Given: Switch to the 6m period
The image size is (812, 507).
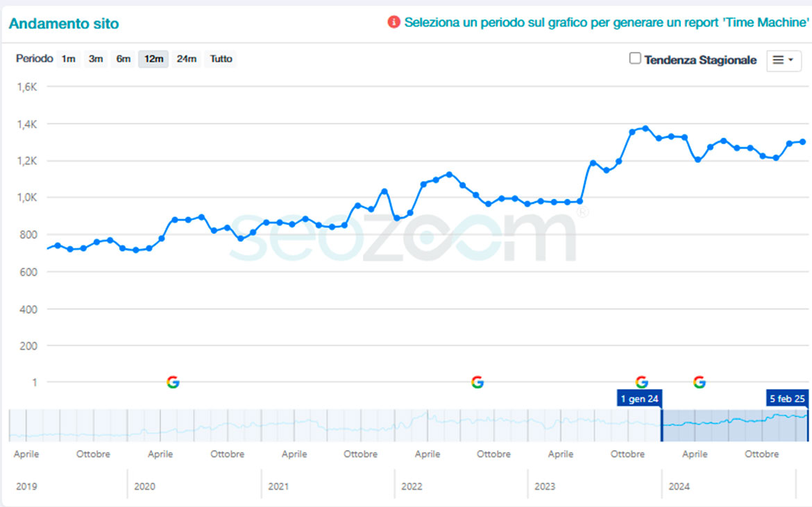Looking at the screenshot, I should (124, 59).
